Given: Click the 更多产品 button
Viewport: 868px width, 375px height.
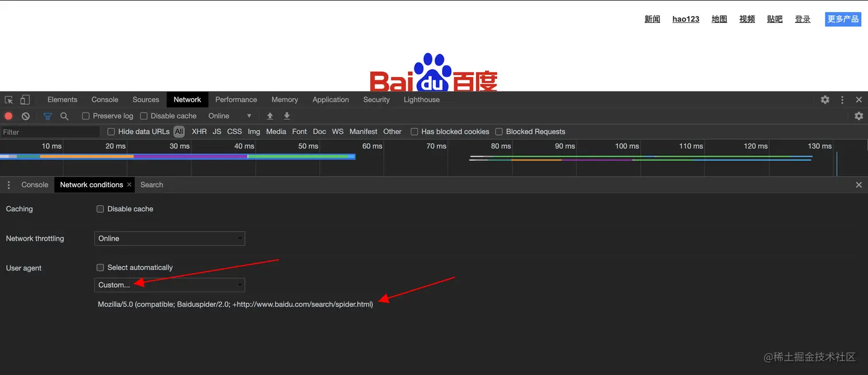Looking at the screenshot, I should tap(843, 19).
